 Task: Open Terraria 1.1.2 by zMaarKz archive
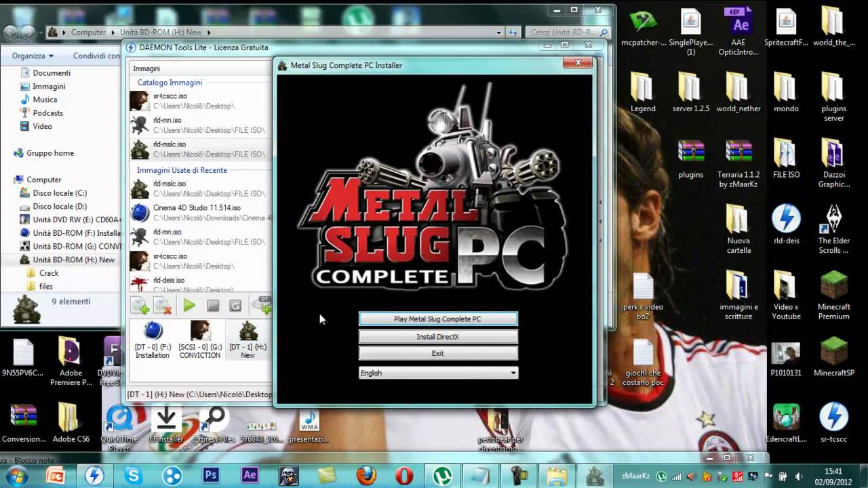click(x=738, y=163)
